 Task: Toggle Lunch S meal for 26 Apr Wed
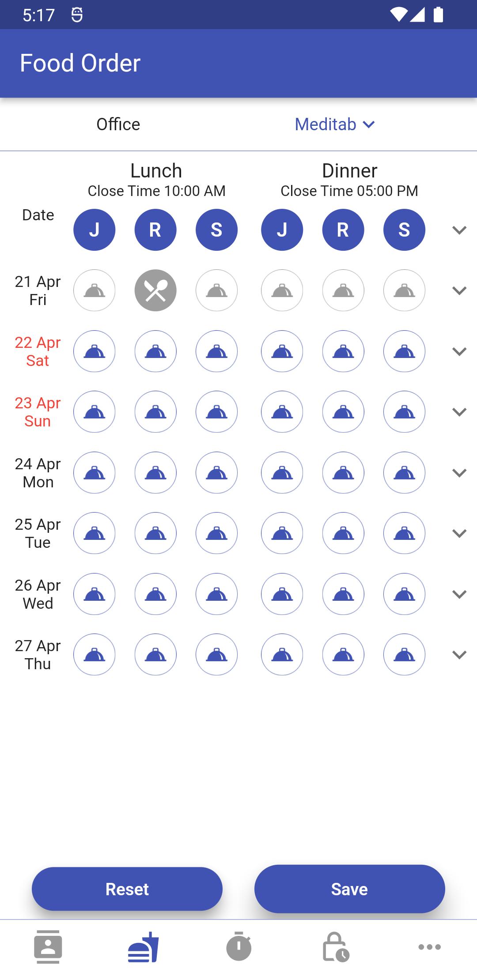point(216,594)
